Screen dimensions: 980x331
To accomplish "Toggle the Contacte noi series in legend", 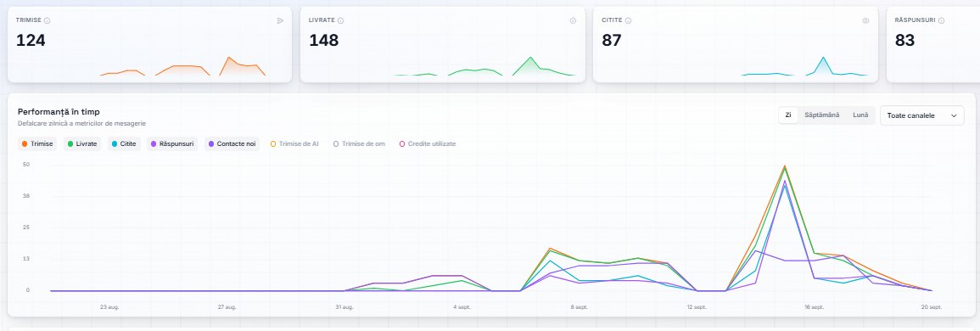I will 232,144.
